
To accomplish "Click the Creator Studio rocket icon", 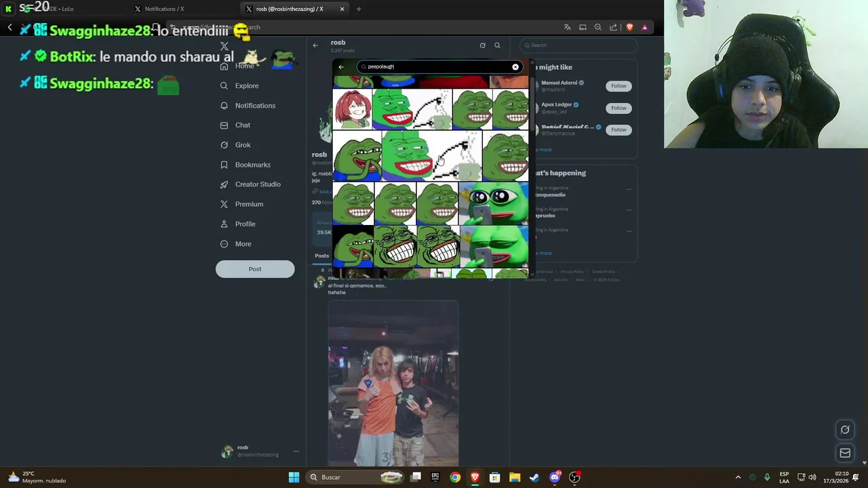I will point(224,184).
